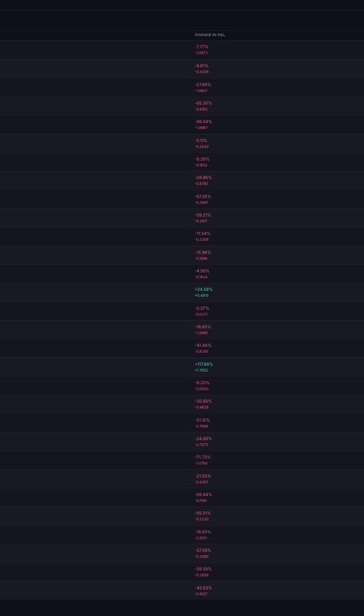Viewport: 364px width, 616px height.
Task: Select the row showing -30.85%
Action: 182,404
